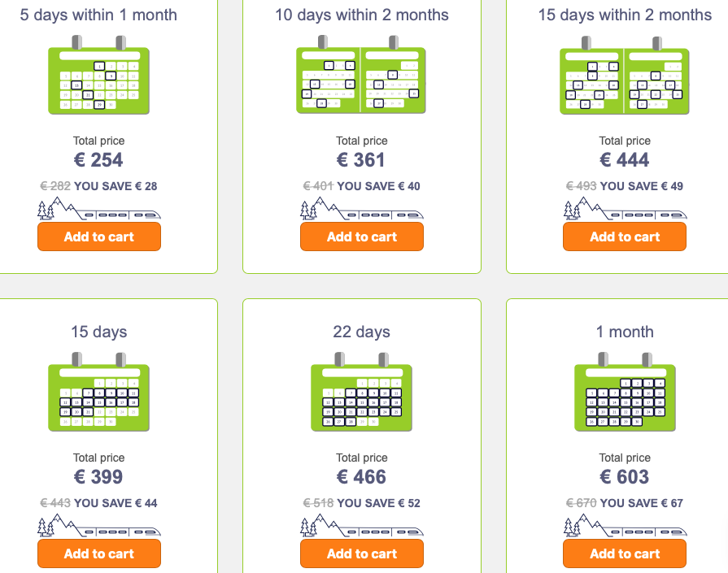Select the '1 month' pass heading
Screen dimensions: 728x573
pyautogui.click(x=625, y=332)
